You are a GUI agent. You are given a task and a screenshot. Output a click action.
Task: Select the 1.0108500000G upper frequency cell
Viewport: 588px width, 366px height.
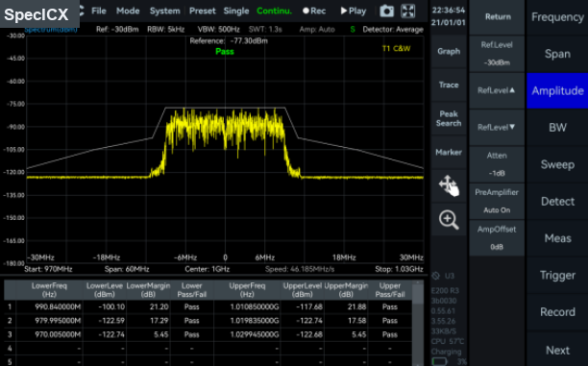pos(247,306)
